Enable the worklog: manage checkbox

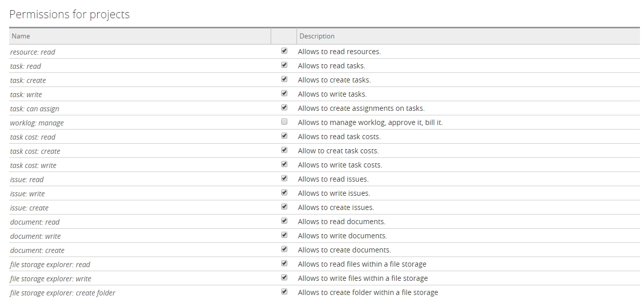284,122
